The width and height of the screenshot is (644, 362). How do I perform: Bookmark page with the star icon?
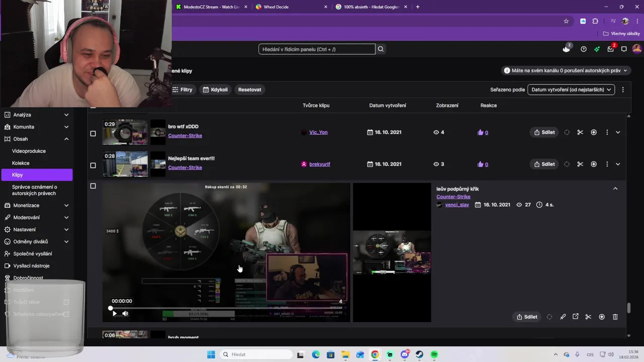[566, 21]
